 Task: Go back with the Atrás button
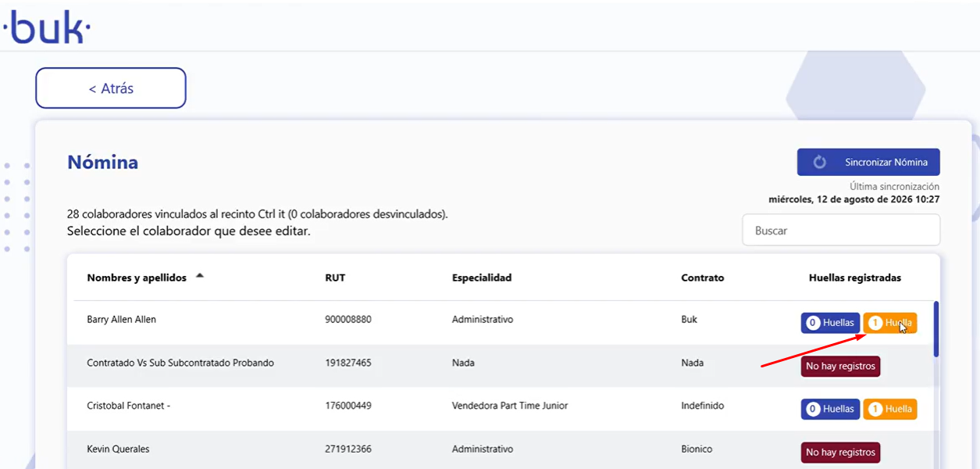111,88
